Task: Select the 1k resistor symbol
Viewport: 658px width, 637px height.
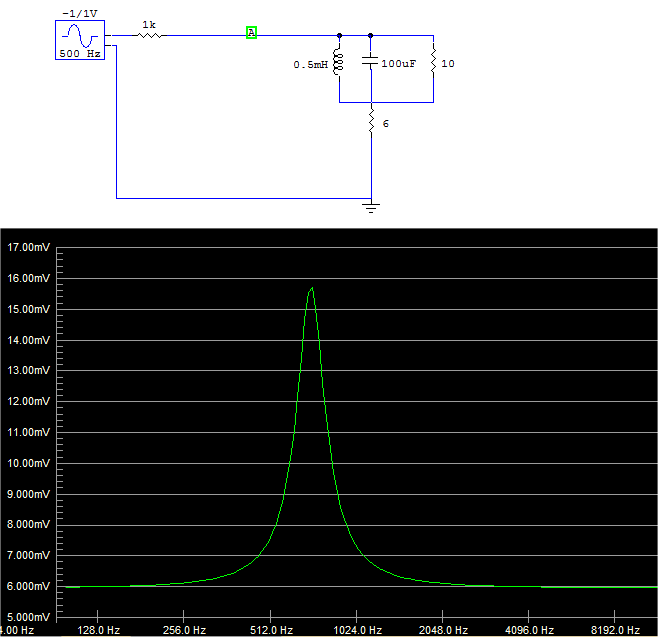Action: pyautogui.click(x=150, y=36)
